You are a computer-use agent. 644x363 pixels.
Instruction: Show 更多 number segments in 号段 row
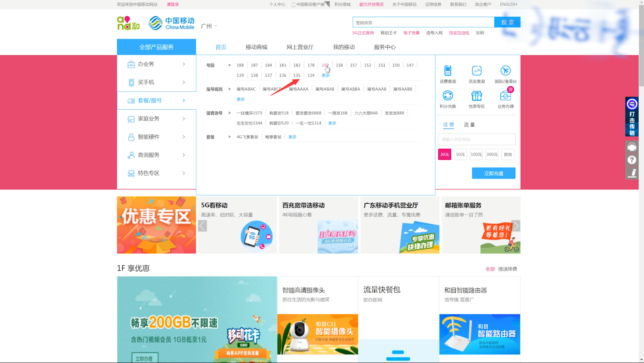point(325,75)
